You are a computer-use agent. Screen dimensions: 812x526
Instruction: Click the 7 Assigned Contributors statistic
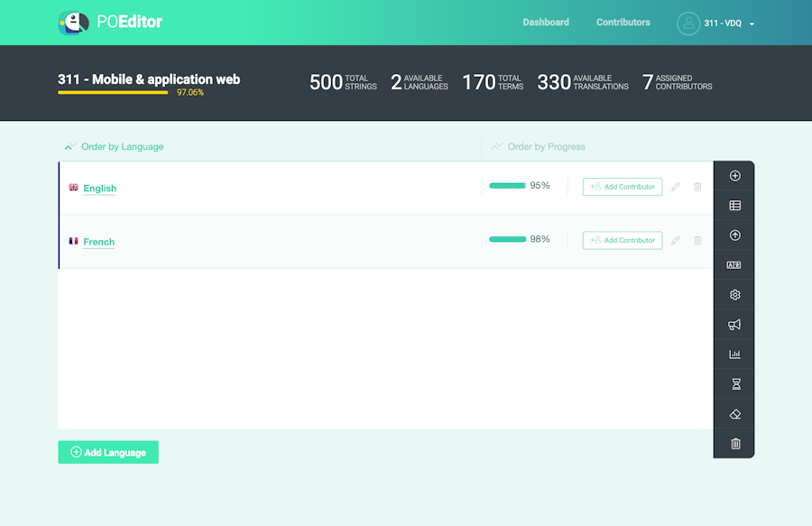pyautogui.click(x=678, y=82)
